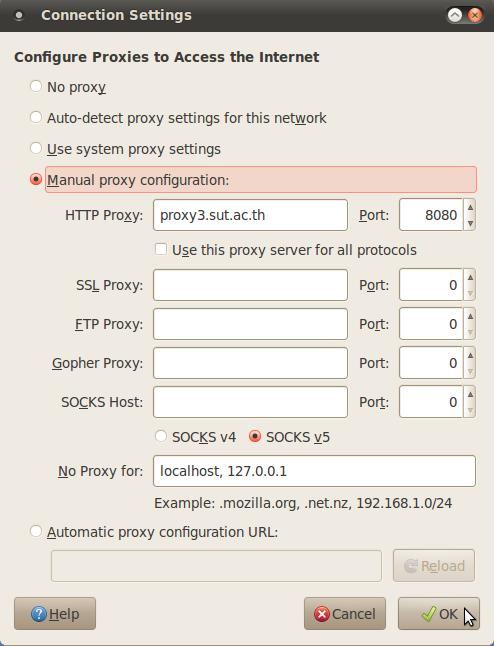Image resolution: width=494 pixels, height=646 pixels.
Task: Choose Auto-detect proxy settings for this network
Action: pyautogui.click(x=36, y=117)
